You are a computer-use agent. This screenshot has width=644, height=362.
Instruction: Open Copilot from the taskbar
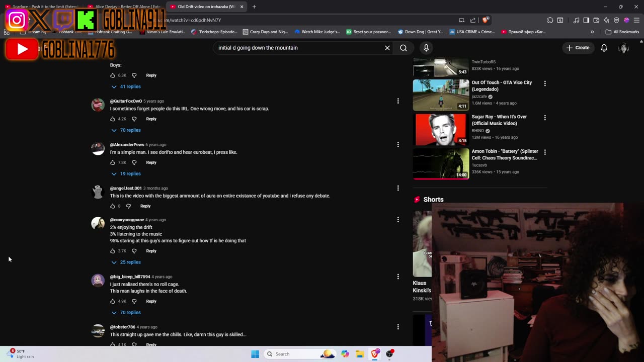[x=345, y=354]
